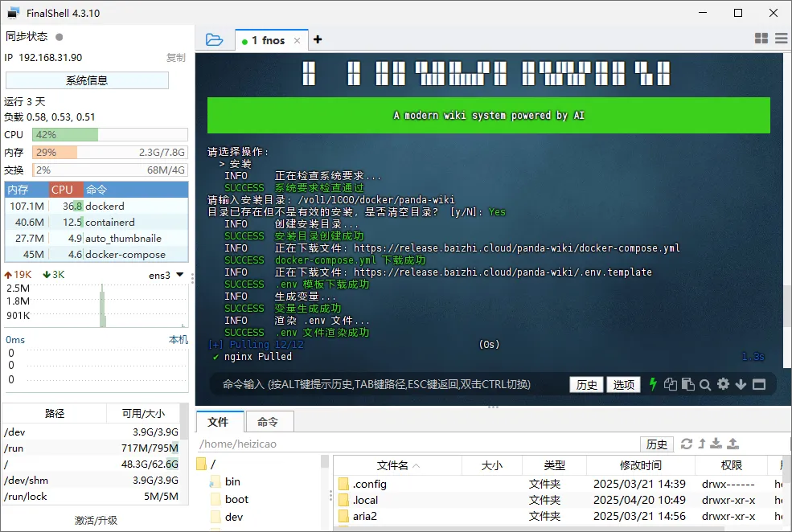The image size is (792, 532).
Task: Click the 内存 memory 29% usage bar
Action: 110,153
